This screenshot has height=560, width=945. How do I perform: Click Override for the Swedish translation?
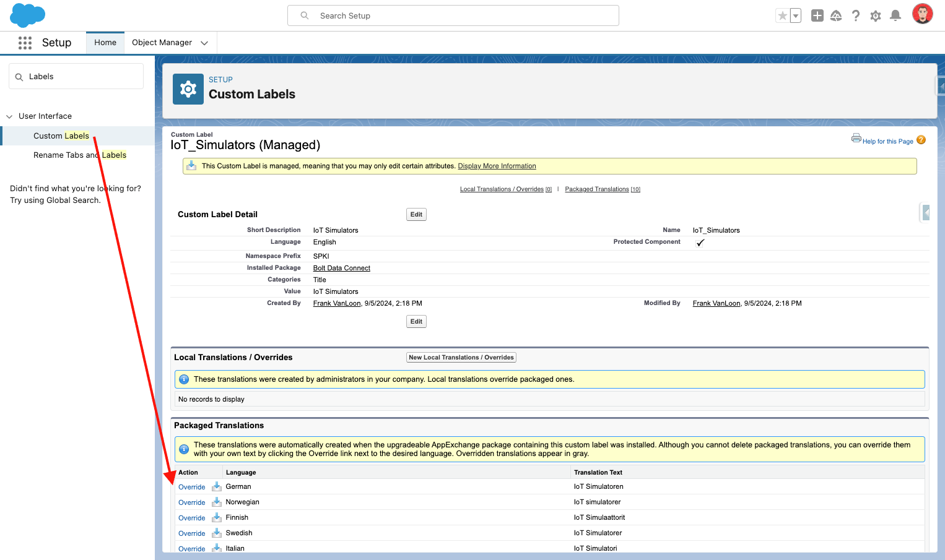(192, 533)
